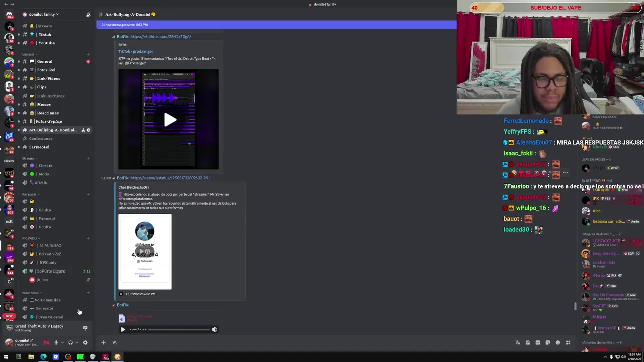Viewport: 644px width, 362px height.
Task: Add channel to Stream category
Action: click(x=88, y=158)
